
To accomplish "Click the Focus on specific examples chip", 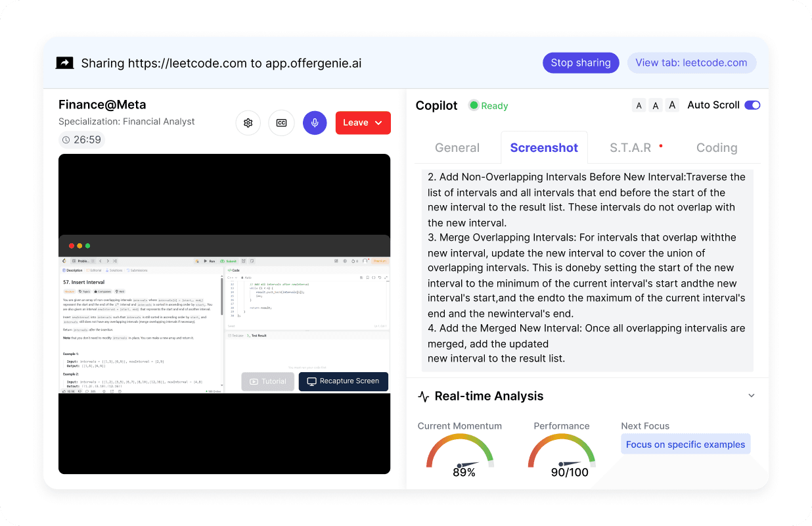I will 685,444.
